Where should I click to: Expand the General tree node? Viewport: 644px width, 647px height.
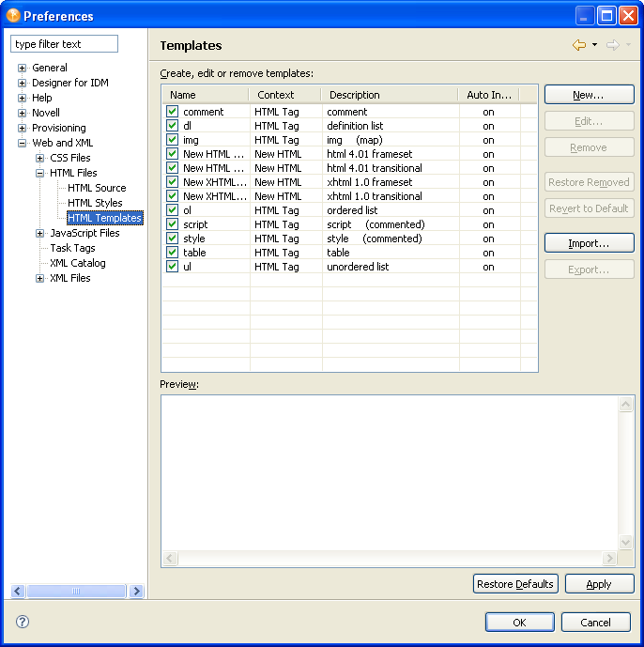pyautogui.click(x=22, y=68)
